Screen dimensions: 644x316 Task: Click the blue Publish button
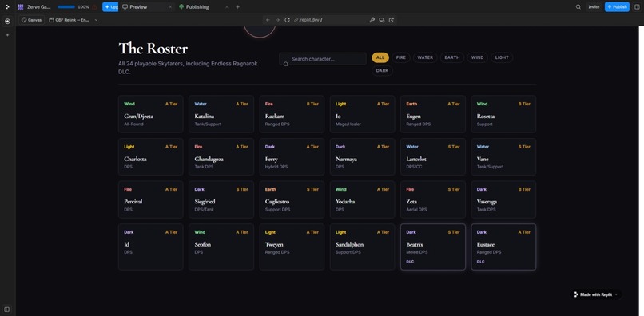tap(617, 7)
